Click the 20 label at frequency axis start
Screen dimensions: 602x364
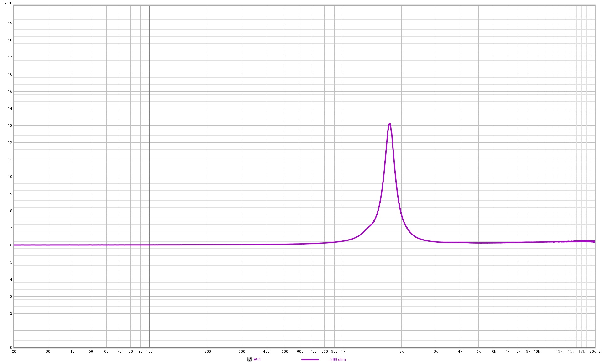(14, 351)
